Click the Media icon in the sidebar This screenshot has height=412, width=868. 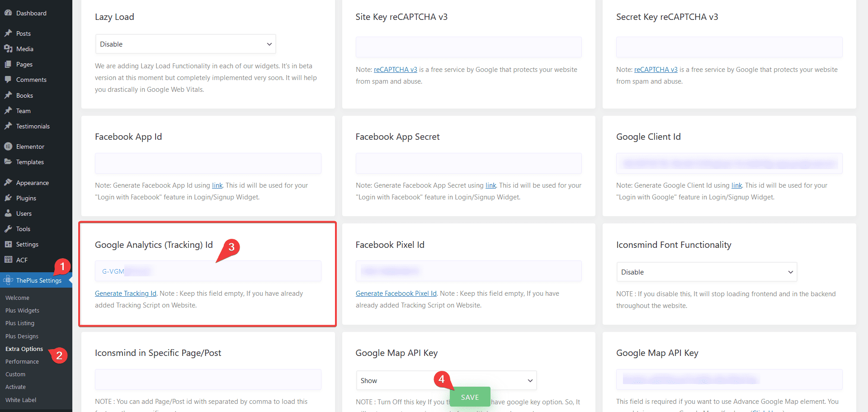tap(8, 49)
